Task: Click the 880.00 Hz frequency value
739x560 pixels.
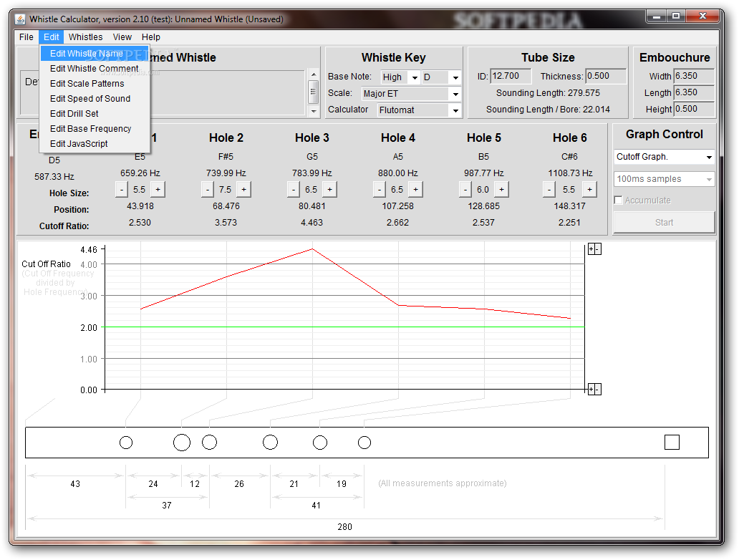Action: pos(397,173)
